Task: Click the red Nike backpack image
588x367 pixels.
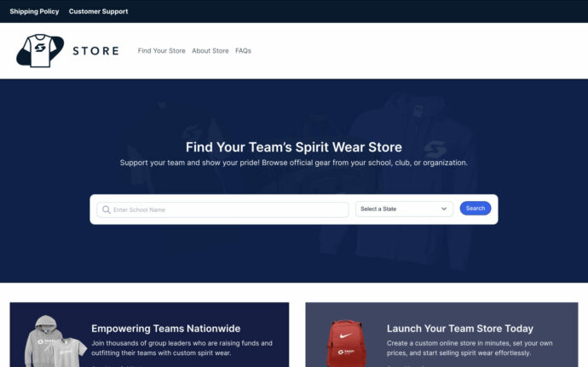Action: coord(345,343)
